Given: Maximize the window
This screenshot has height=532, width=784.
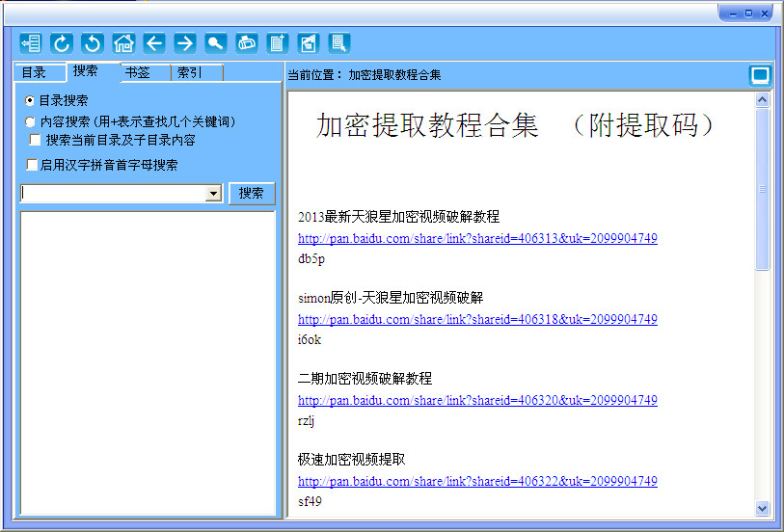Looking at the screenshot, I should pyautogui.click(x=748, y=13).
